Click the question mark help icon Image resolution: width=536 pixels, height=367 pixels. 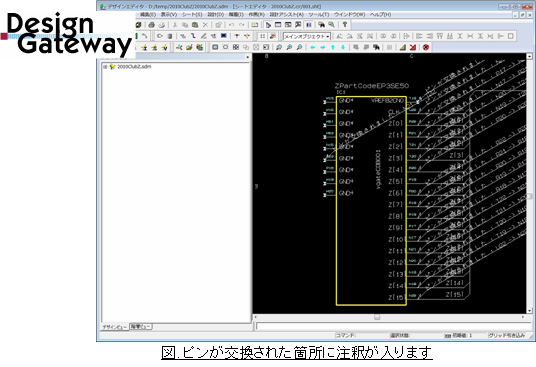coord(345,25)
